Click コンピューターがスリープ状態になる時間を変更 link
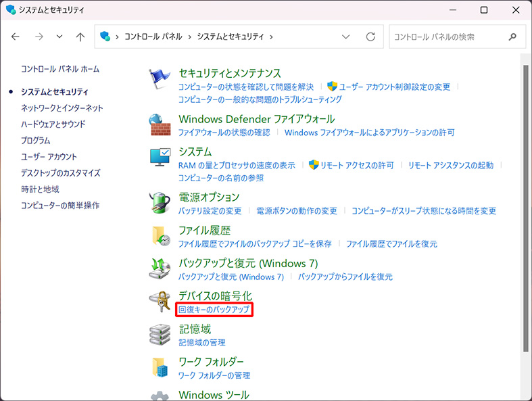Image resolution: width=532 pixels, height=401 pixels. (424, 211)
